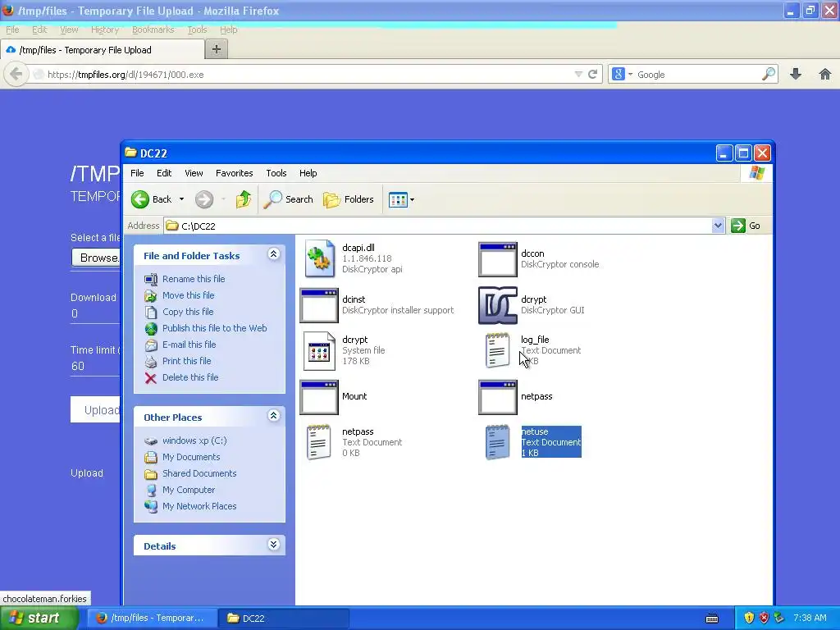Viewport: 840px width, 630px height.
Task: Select the dcapi.dll file icon
Action: (x=319, y=258)
